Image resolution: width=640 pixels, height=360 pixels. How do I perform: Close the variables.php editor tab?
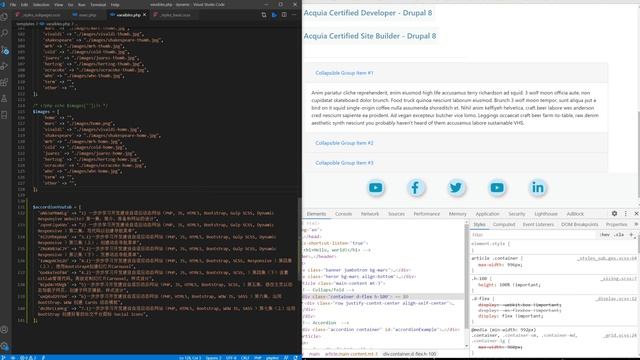144,15
